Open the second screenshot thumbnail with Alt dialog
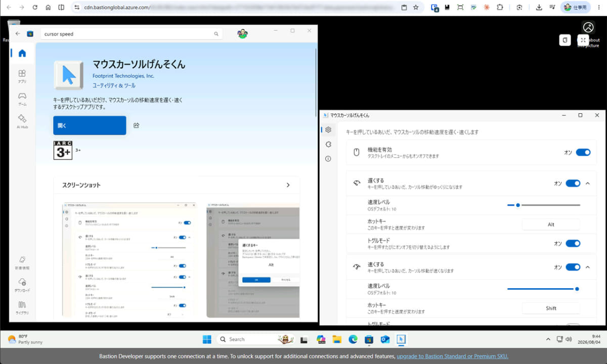This screenshot has width=607, height=364. pos(253,260)
